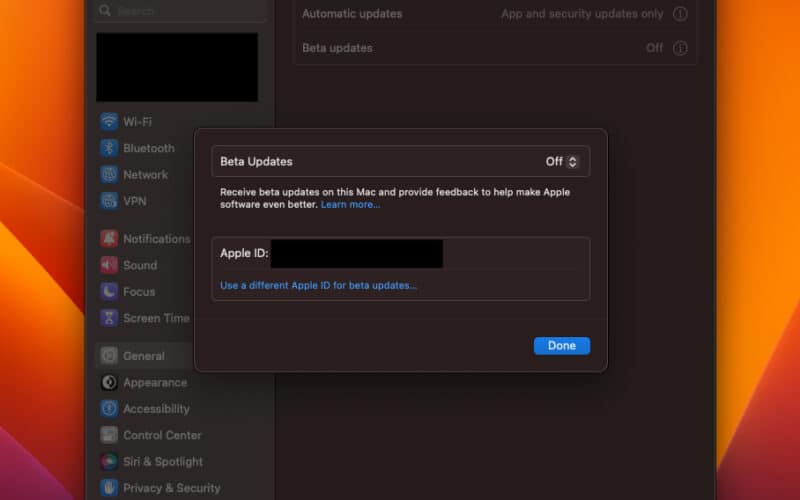Click the Beta updates info icon
Screen dimensions: 800x500
point(680,48)
